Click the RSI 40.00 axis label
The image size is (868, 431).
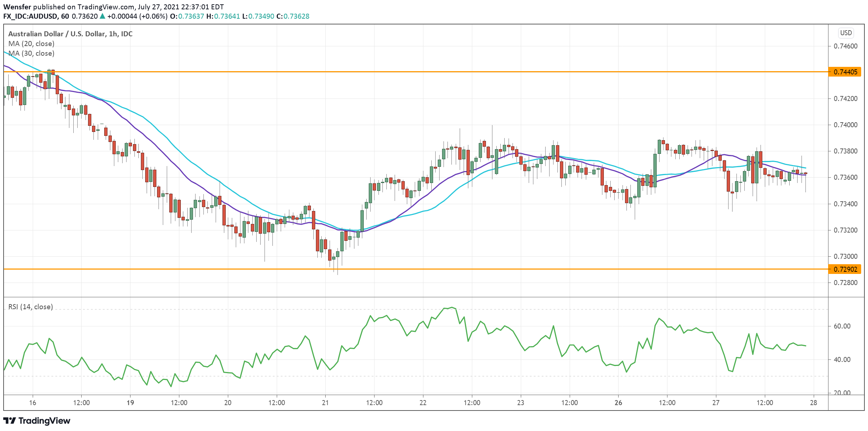click(x=842, y=359)
